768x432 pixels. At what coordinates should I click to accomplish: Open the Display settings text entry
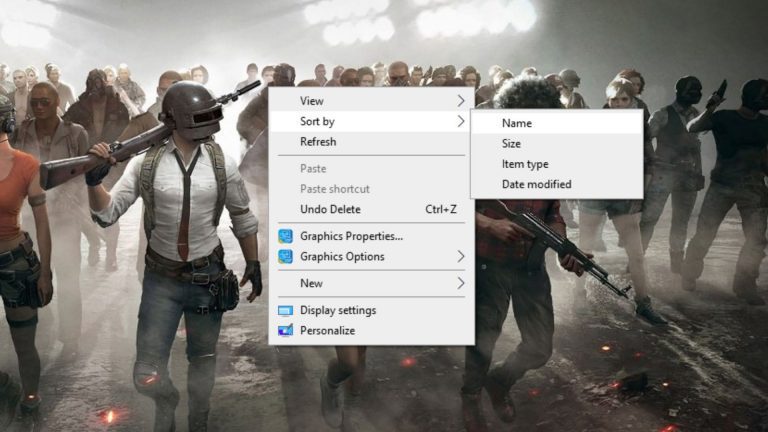tap(338, 310)
